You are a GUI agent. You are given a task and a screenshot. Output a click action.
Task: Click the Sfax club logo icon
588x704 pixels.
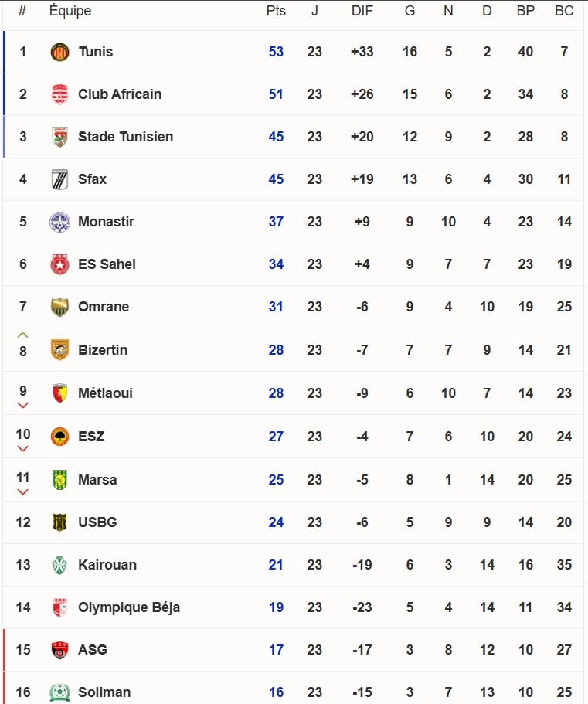point(59,179)
